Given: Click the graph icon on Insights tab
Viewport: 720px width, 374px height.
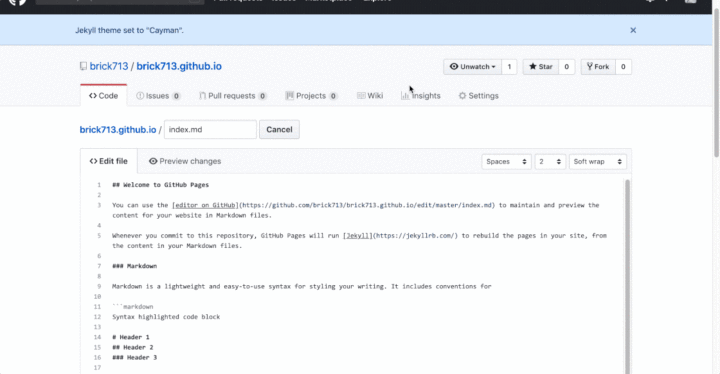Looking at the screenshot, I should pyautogui.click(x=405, y=96).
